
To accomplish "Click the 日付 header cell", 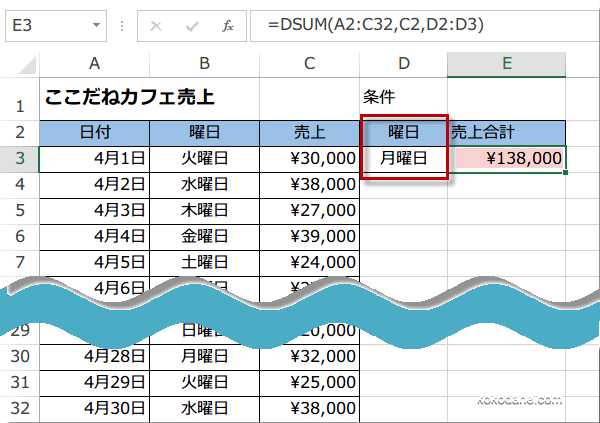I will click(x=95, y=133).
